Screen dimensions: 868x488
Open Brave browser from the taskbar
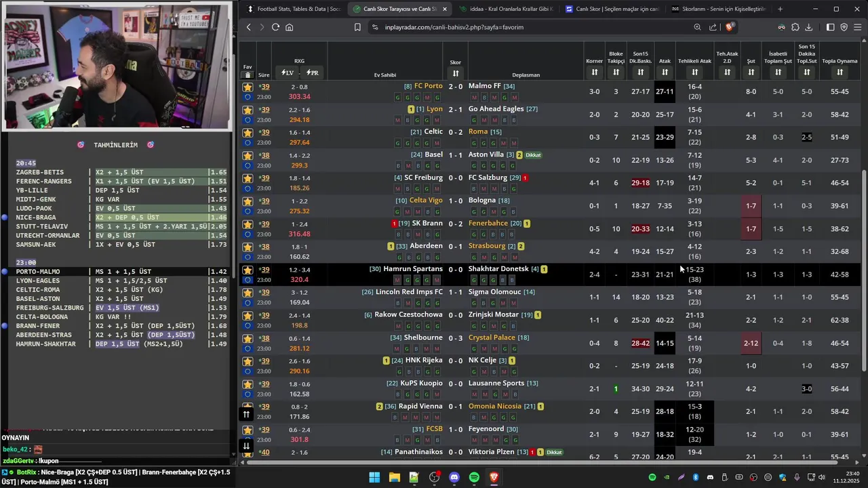(494, 477)
